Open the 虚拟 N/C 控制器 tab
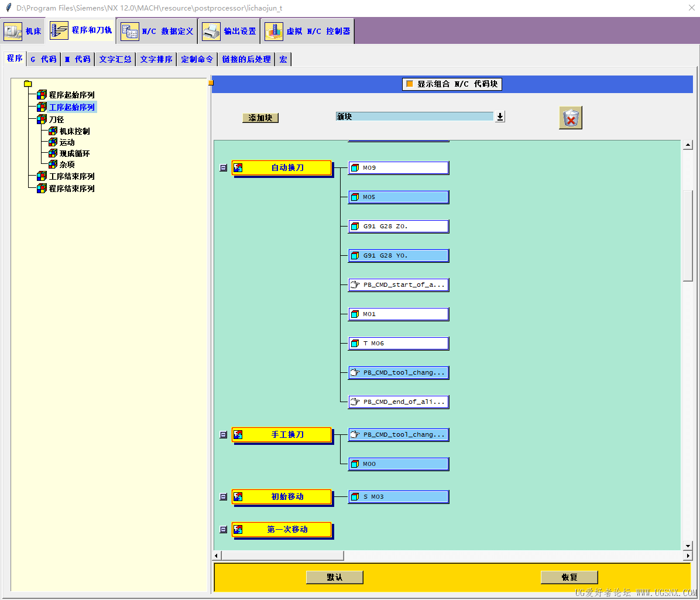This screenshot has width=700, height=600. (x=308, y=31)
